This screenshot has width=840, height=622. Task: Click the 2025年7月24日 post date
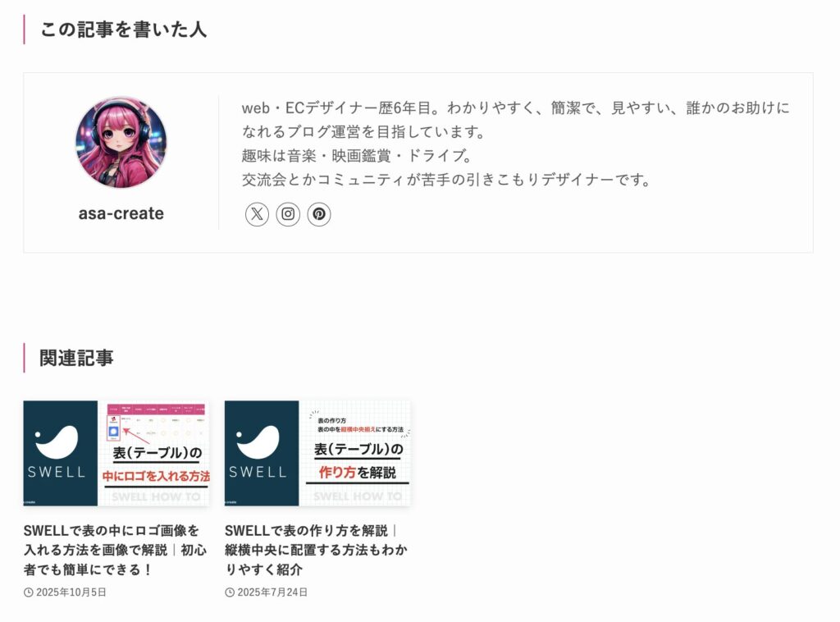point(272,592)
